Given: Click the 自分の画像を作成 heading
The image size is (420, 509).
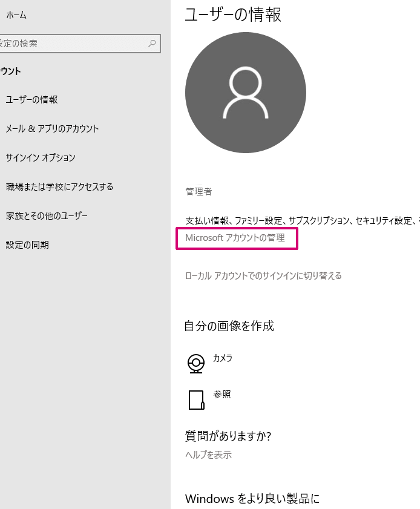Looking at the screenshot, I should pos(229,326).
